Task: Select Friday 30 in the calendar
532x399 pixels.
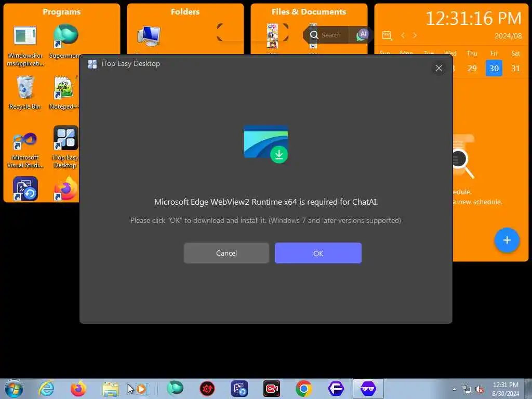Action: [x=494, y=68]
